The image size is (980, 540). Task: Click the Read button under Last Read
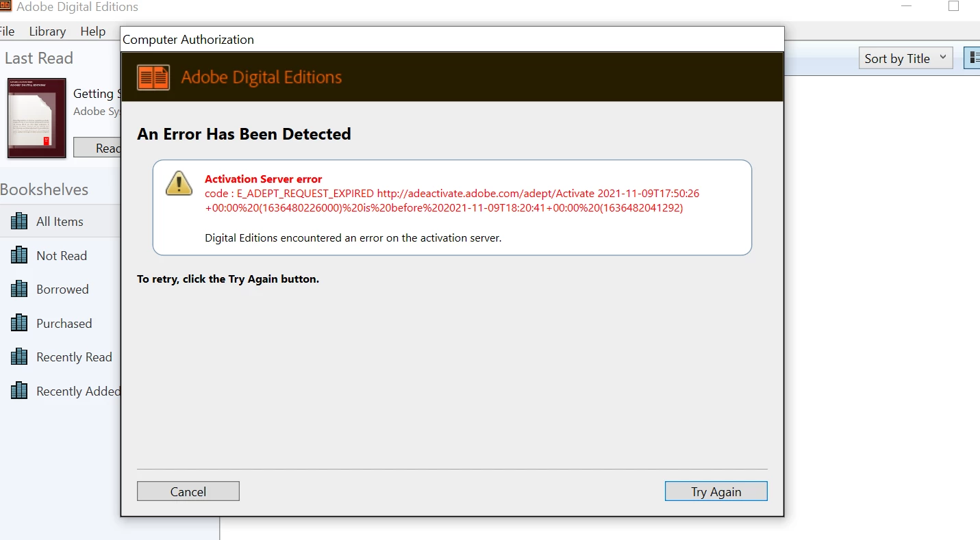(x=97, y=148)
